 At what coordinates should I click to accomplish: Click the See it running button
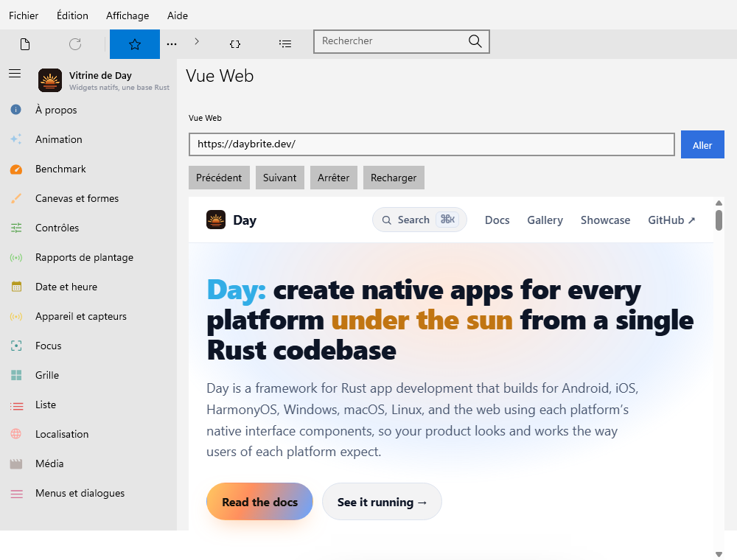pyautogui.click(x=382, y=502)
